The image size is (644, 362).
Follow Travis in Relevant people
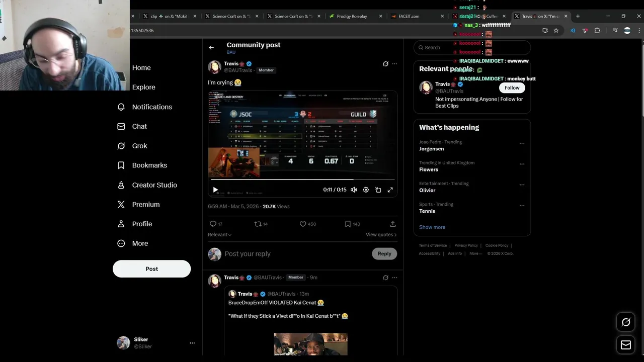click(512, 87)
